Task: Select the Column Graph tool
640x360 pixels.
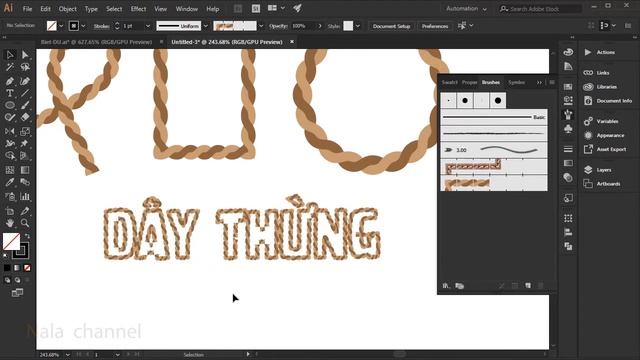Action: pos(25,197)
